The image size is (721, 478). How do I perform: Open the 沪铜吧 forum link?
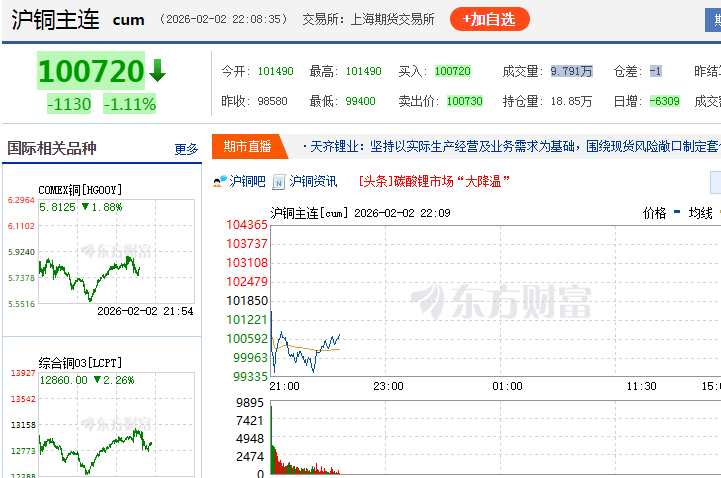247,182
